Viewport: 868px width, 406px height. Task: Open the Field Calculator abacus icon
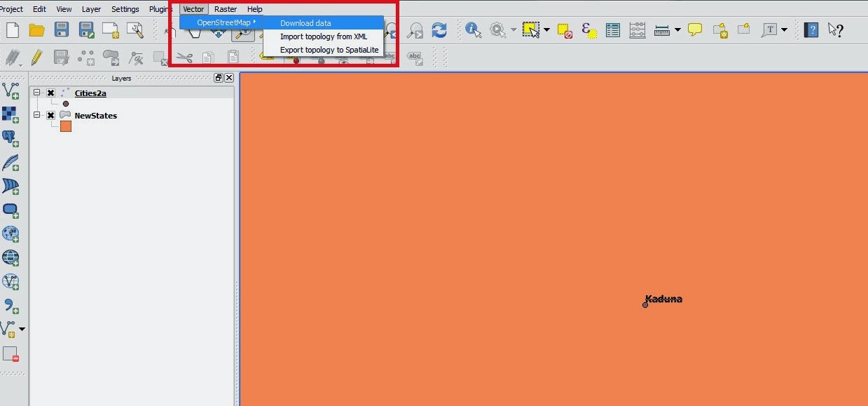(638, 30)
